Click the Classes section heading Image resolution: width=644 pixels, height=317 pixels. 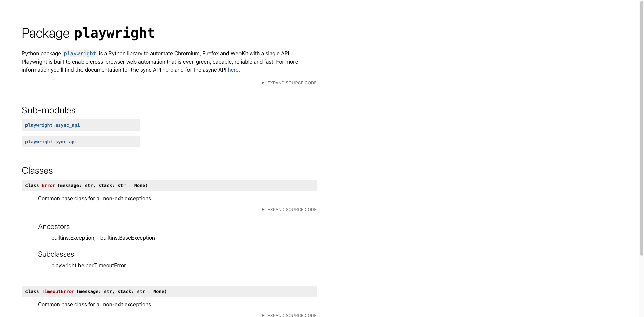pos(37,171)
